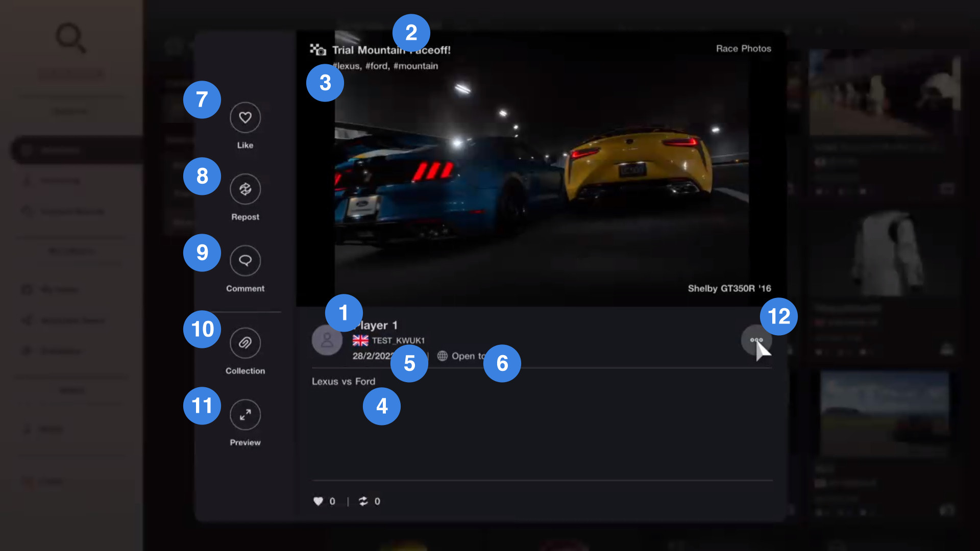Click the search magnifier icon
The image size is (980, 551).
[x=70, y=37]
